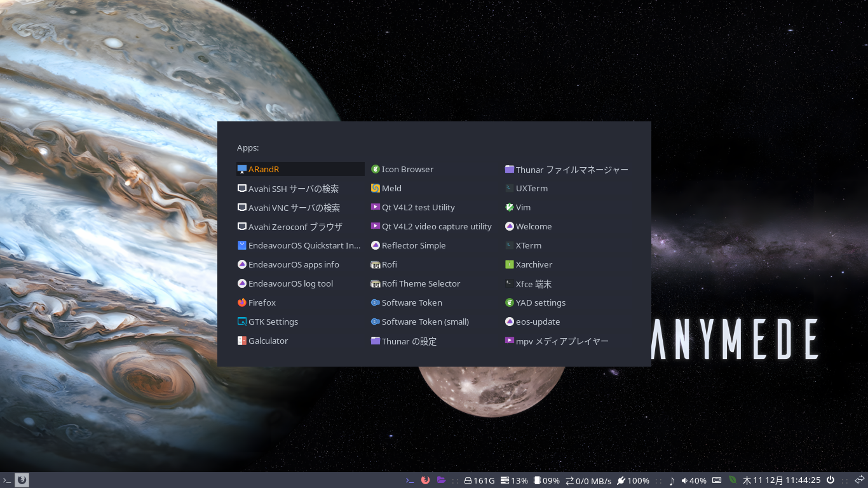
Task: Launch Qt V4L2 test Utility
Action: [435, 207]
